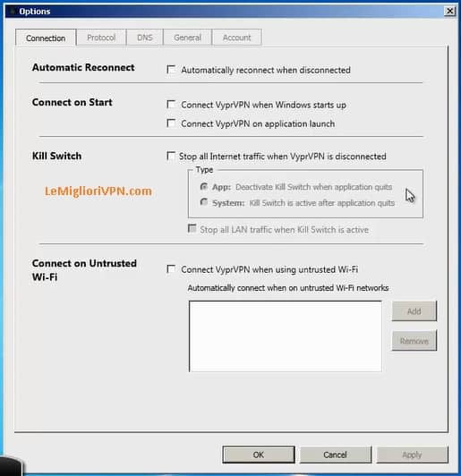The width and height of the screenshot is (461, 476).
Task: Close the Options window with X
Action: click(449, 12)
